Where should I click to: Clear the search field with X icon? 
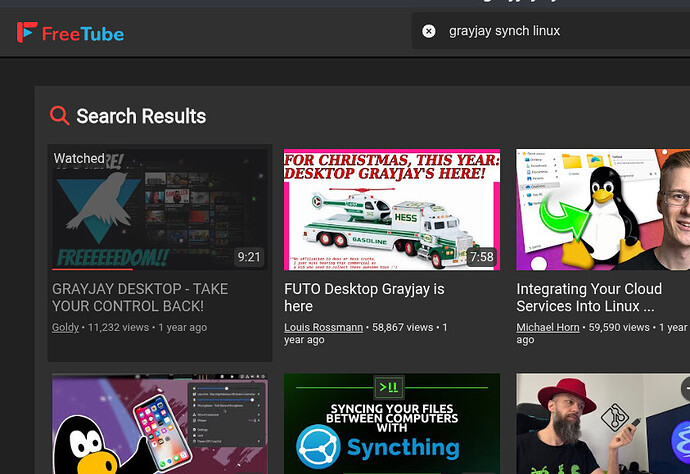[429, 31]
